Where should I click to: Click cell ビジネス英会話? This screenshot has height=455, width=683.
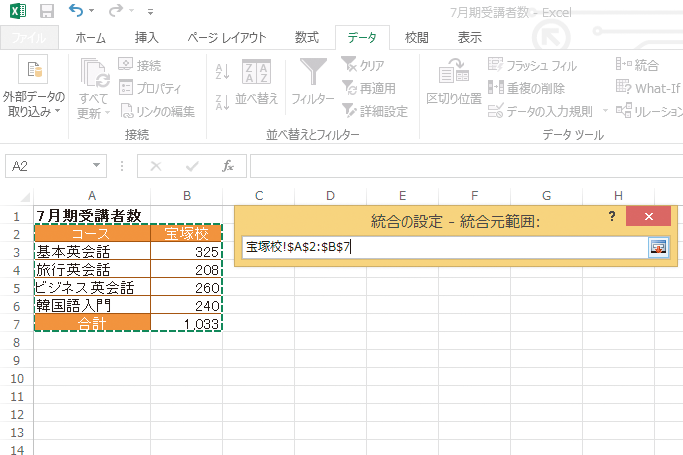click(92, 288)
